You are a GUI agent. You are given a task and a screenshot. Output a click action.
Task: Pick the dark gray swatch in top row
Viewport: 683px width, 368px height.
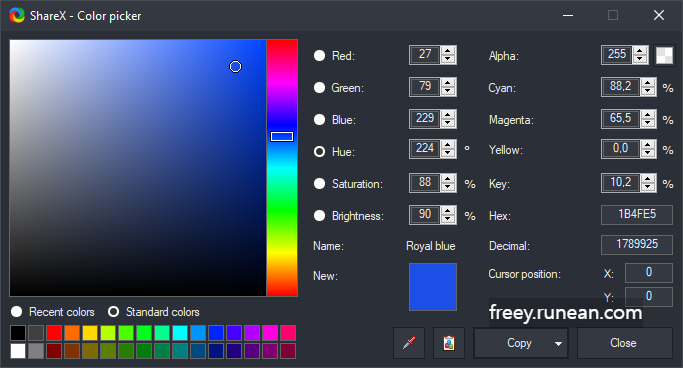(x=36, y=333)
